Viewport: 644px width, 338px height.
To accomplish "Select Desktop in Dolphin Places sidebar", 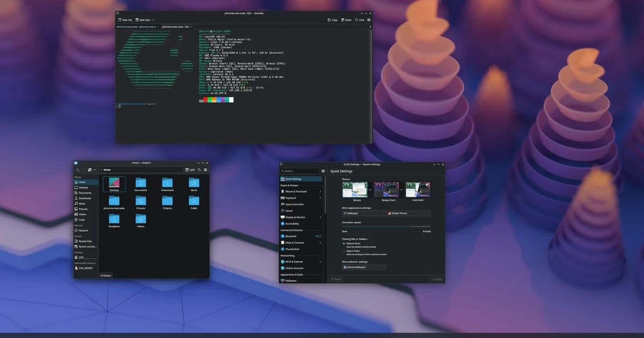I will (86, 187).
